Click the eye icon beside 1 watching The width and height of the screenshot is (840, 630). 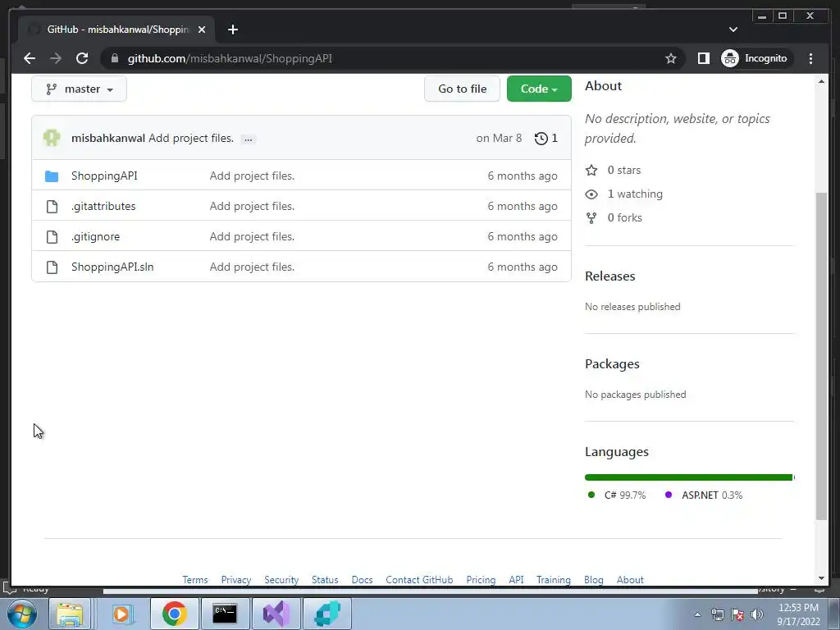[591, 194]
